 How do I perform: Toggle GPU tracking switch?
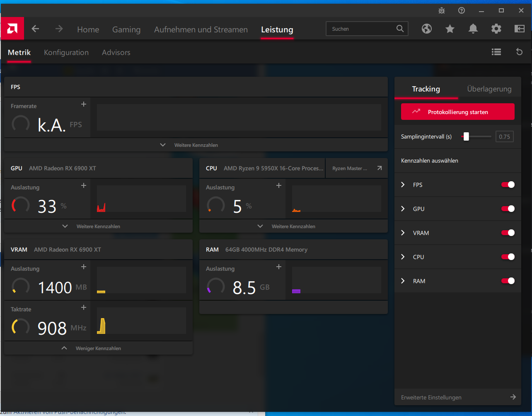(x=508, y=209)
